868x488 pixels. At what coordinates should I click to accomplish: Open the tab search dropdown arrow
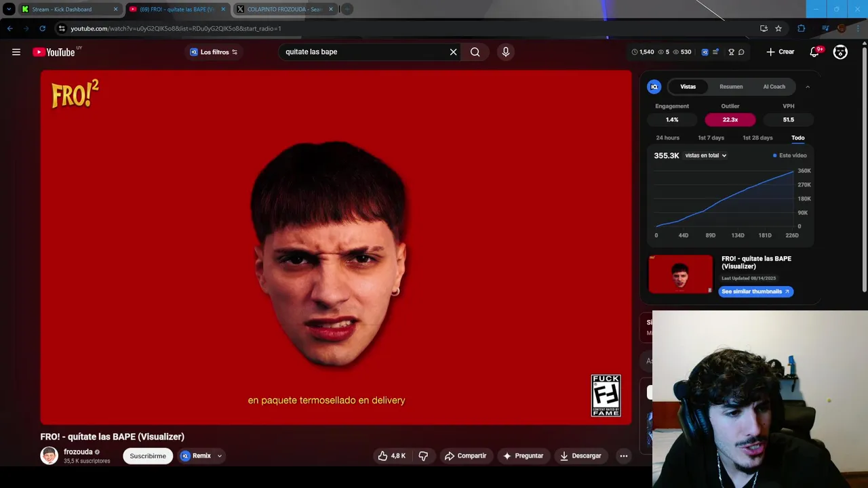(x=9, y=9)
